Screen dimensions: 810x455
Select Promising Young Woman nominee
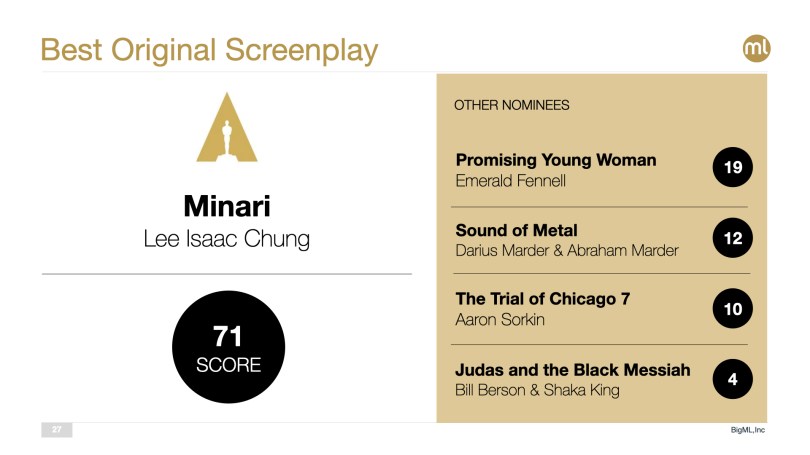556,160
